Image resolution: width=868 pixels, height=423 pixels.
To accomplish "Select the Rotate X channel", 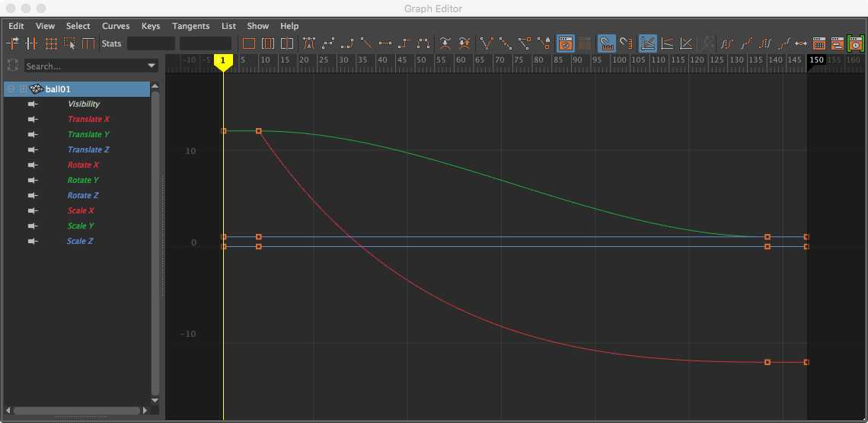I will click(83, 165).
